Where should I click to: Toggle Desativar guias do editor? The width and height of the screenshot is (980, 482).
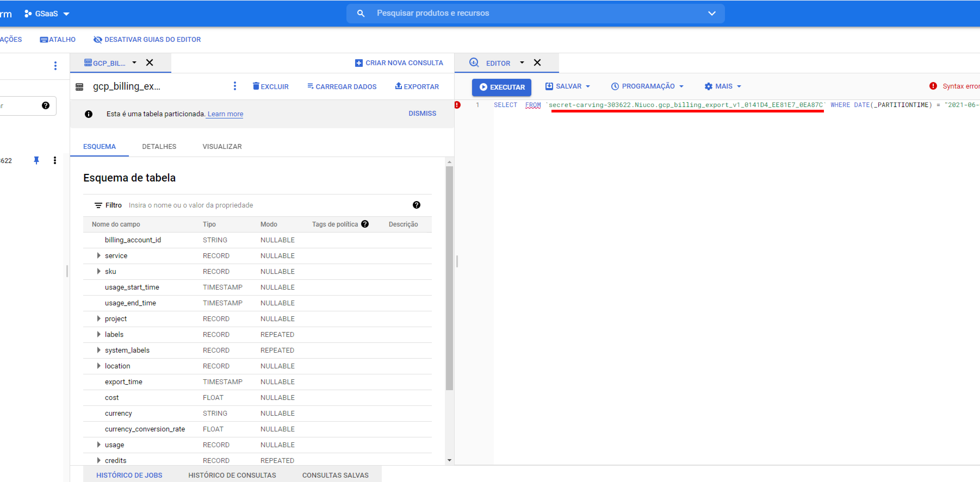[147, 40]
